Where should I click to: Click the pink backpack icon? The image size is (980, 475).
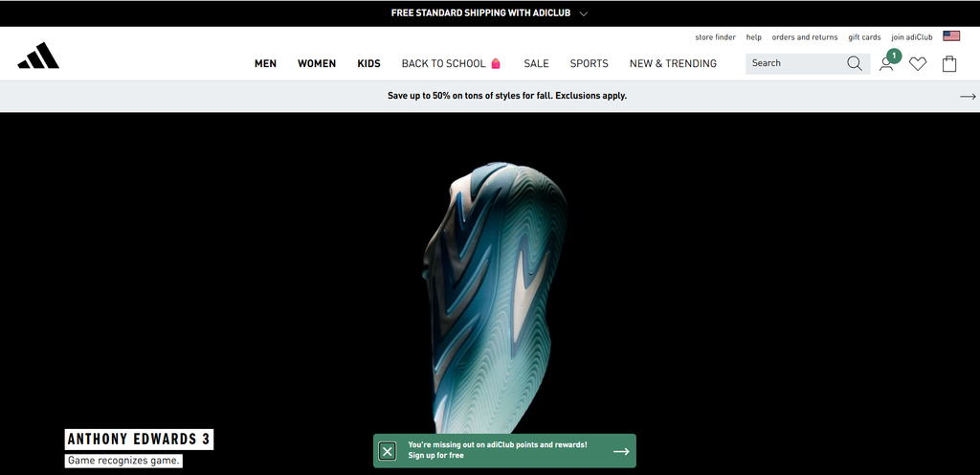tap(496, 63)
